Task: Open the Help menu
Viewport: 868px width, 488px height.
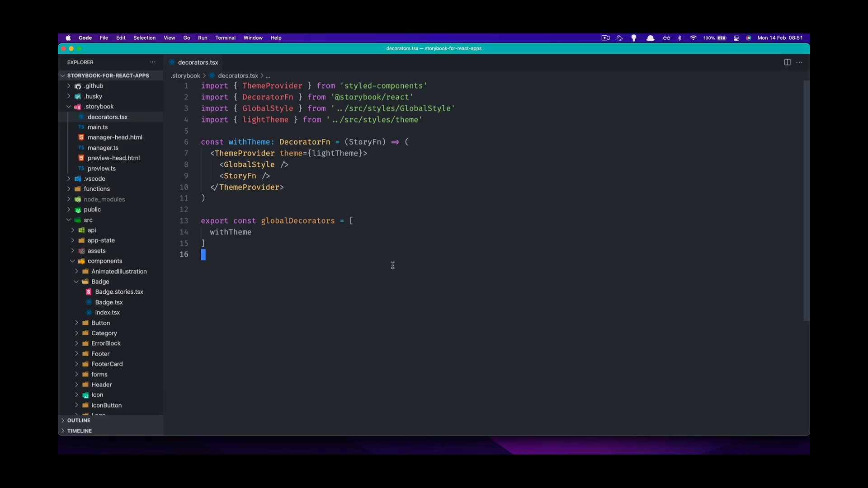Action: pos(276,38)
